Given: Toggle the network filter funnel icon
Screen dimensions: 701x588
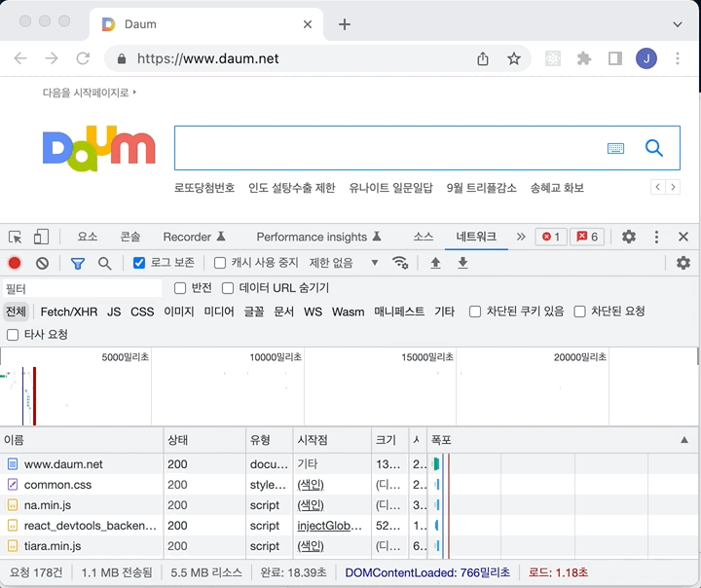Looking at the screenshot, I should point(78,264).
